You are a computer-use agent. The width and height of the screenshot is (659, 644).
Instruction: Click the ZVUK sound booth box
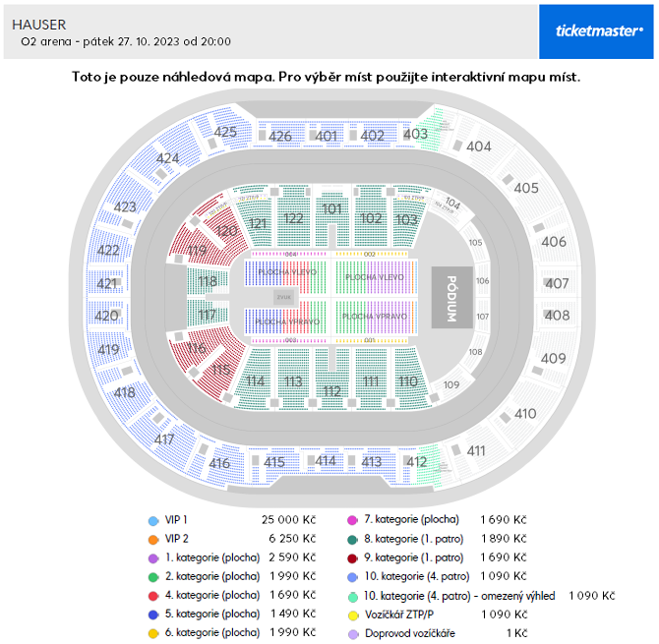point(283,297)
